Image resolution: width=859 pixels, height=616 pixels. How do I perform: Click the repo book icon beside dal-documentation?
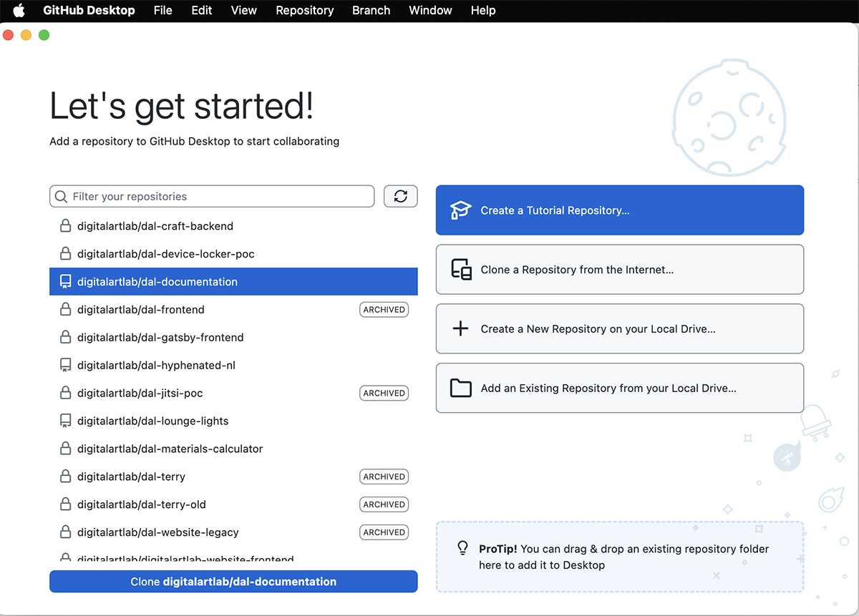tap(65, 282)
